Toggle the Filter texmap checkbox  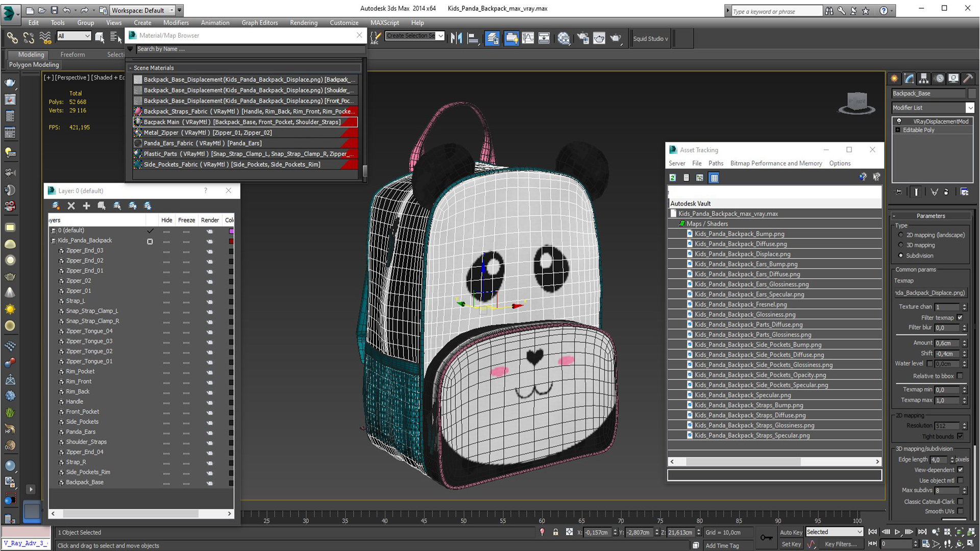point(960,317)
